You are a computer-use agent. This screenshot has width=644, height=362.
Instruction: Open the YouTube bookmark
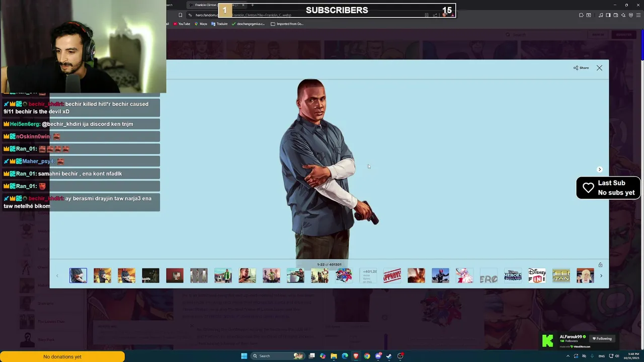point(182,24)
